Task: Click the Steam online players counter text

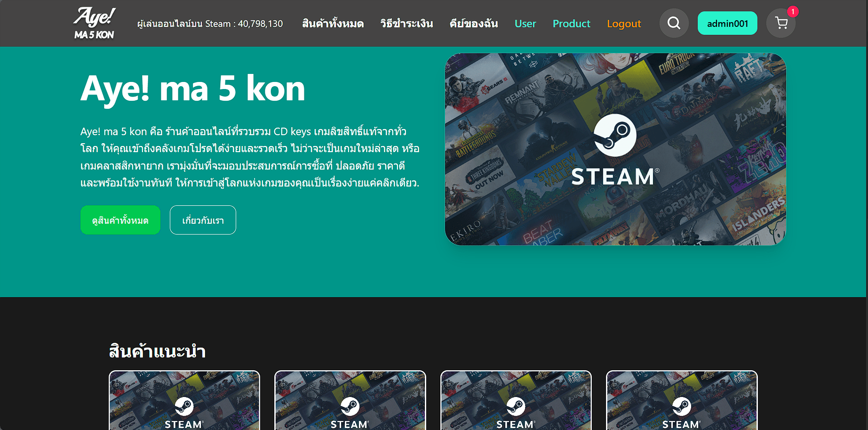Action: tap(210, 24)
